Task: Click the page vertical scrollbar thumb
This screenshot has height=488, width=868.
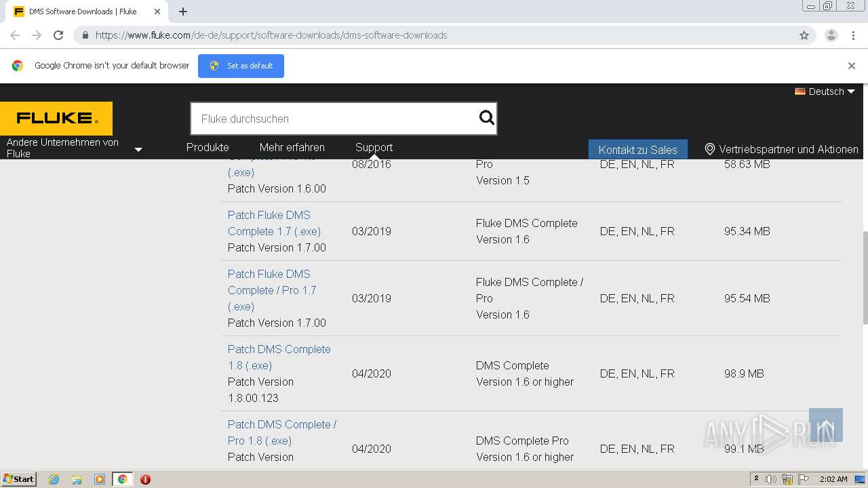Action: pyautogui.click(x=864, y=278)
